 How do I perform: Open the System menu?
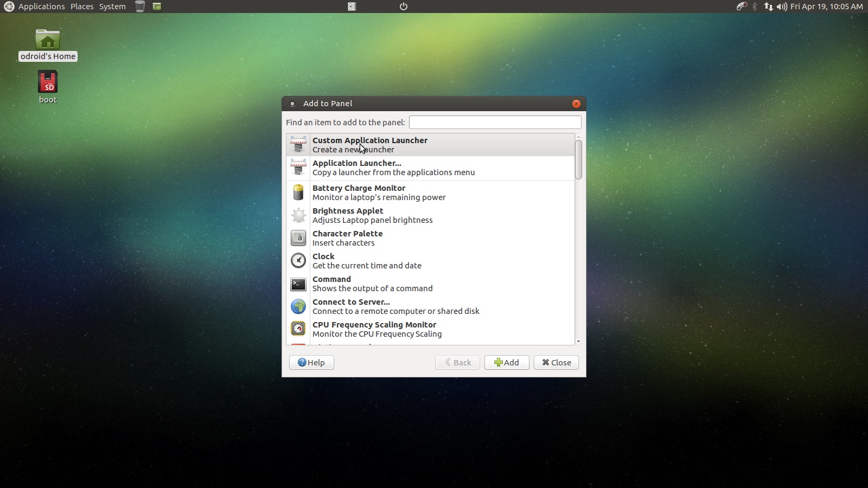pyautogui.click(x=112, y=7)
